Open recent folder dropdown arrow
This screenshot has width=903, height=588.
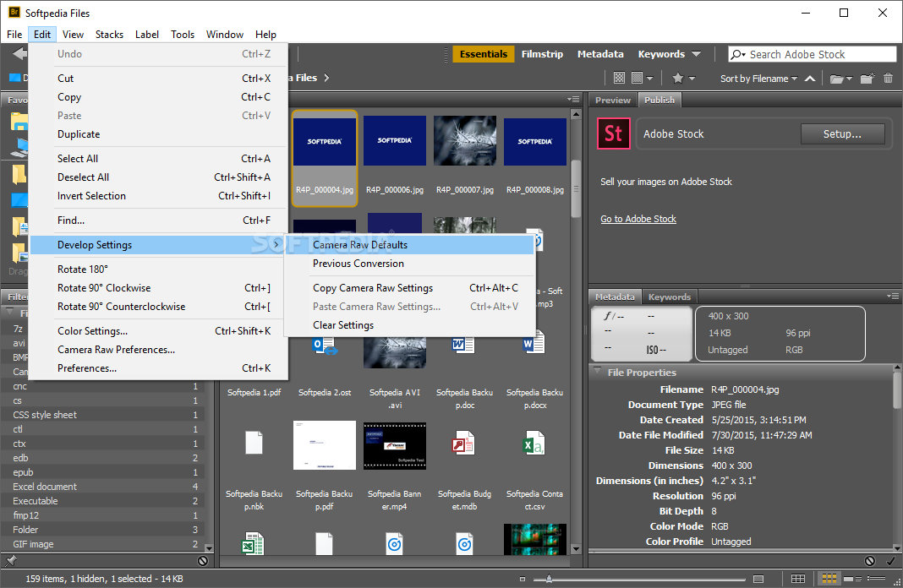click(x=849, y=79)
